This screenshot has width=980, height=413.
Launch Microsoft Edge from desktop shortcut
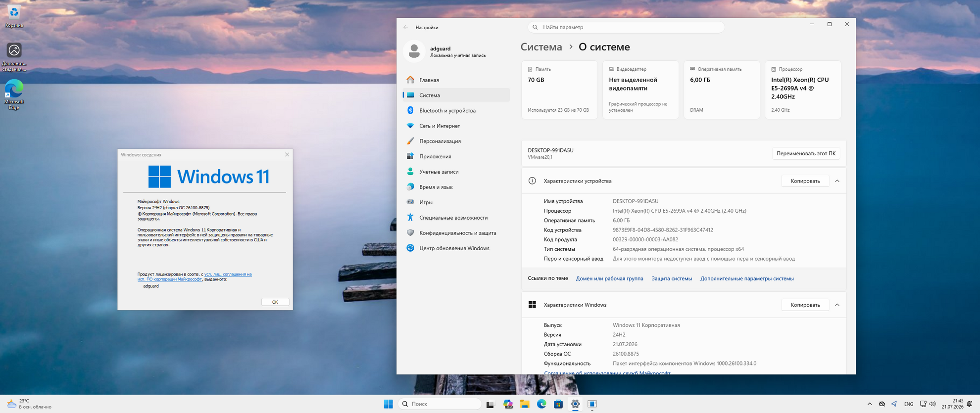coord(14,94)
